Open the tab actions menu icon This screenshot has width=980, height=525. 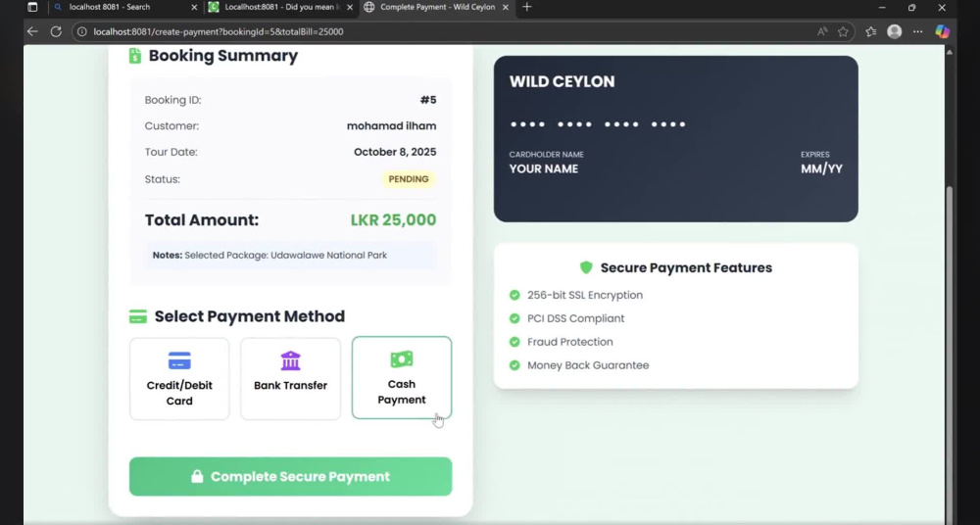point(32,8)
